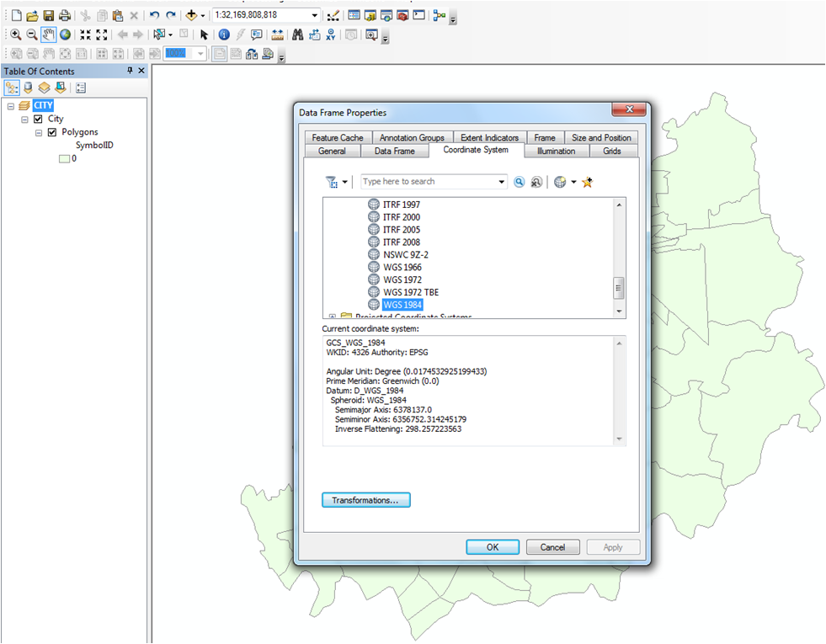Toggle the Polygons layer checkbox
This screenshot has height=644, width=826.
52,132
